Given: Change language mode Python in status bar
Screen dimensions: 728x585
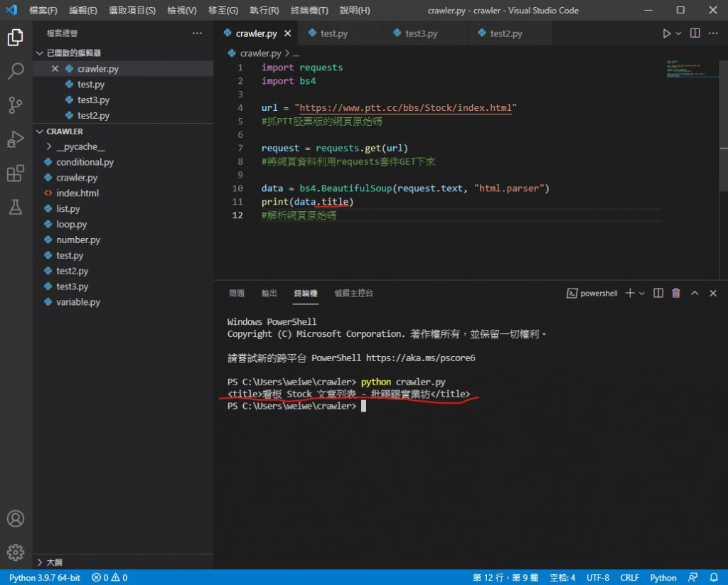Looking at the screenshot, I should (x=663, y=577).
